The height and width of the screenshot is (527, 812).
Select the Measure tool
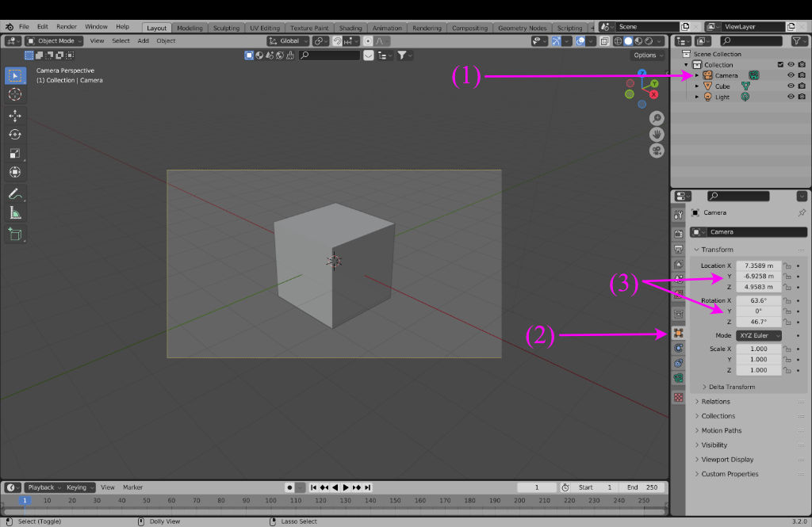click(15, 213)
